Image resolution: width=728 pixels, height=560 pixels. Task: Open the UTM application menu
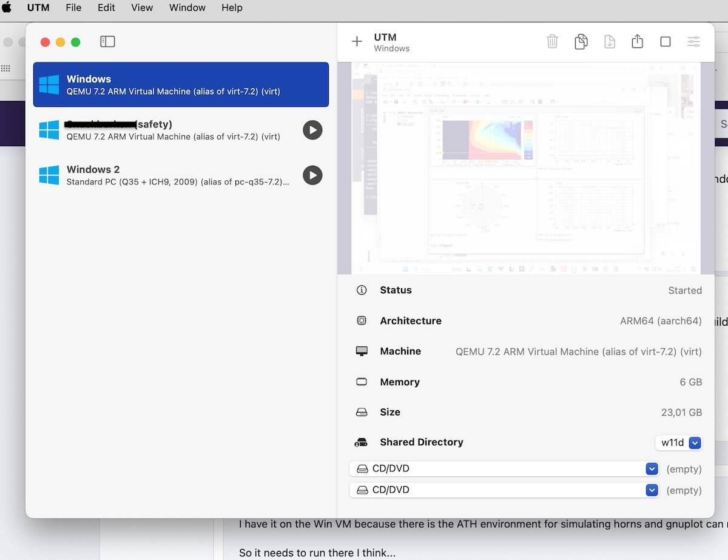point(38,8)
